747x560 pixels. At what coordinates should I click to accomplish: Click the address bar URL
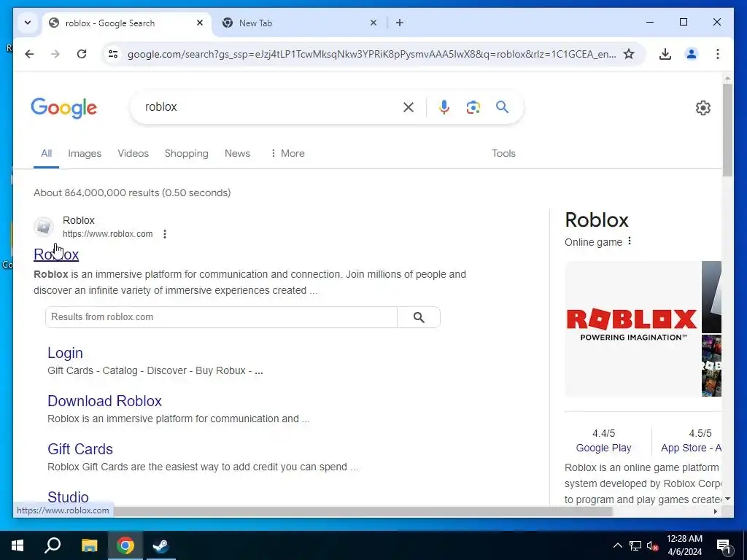[x=371, y=54]
